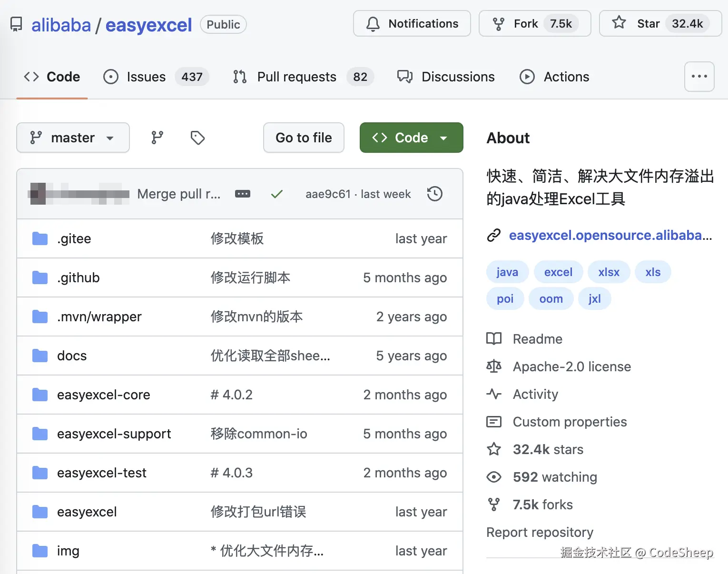Open the '# 4.0.2' commit message
Image resolution: width=728 pixels, height=574 pixels.
[232, 395]
